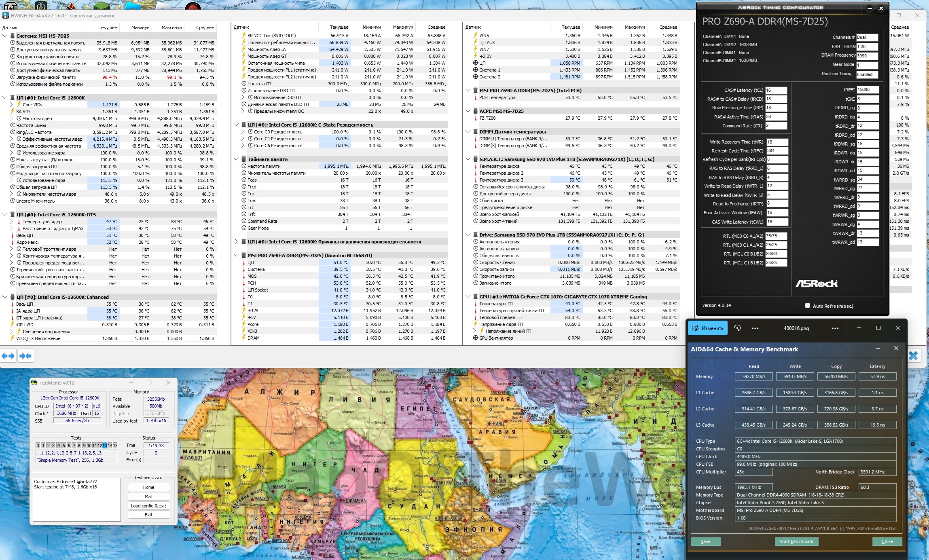Click the HWiNFO 64 title bar icon

pos(5,15)
